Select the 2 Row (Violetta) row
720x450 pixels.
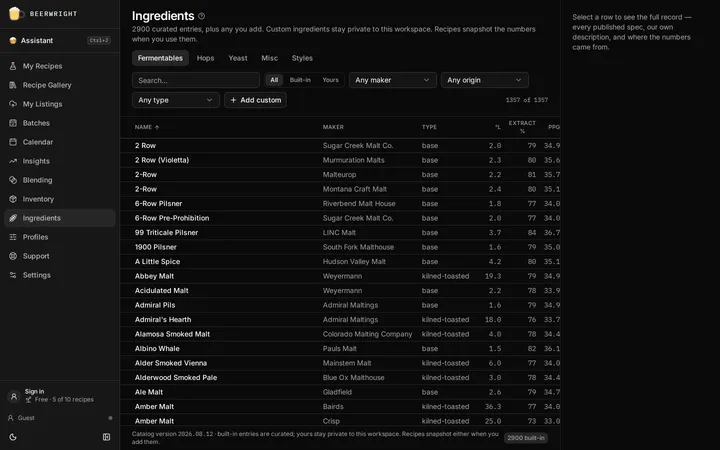[x=340, y=160]
